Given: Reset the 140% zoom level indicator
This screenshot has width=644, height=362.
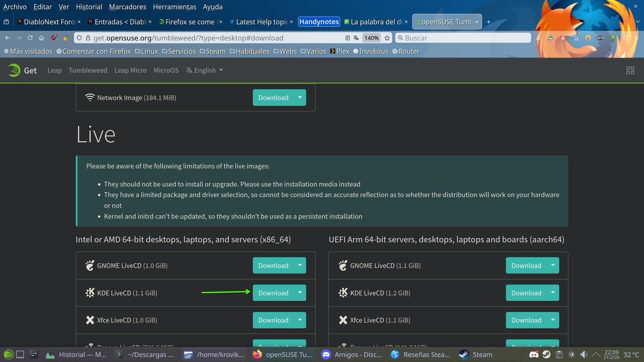Looking at the screenshot, I should coord(371,38).
